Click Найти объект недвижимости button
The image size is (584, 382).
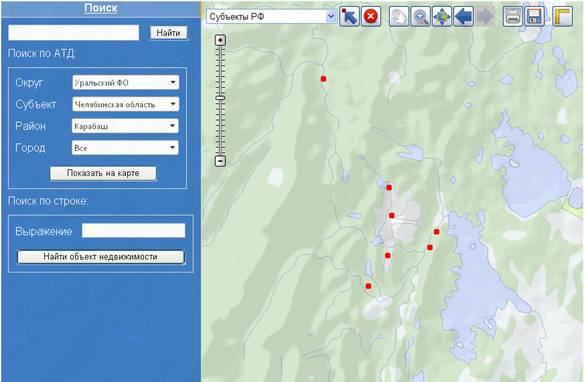tap(101, 257)
